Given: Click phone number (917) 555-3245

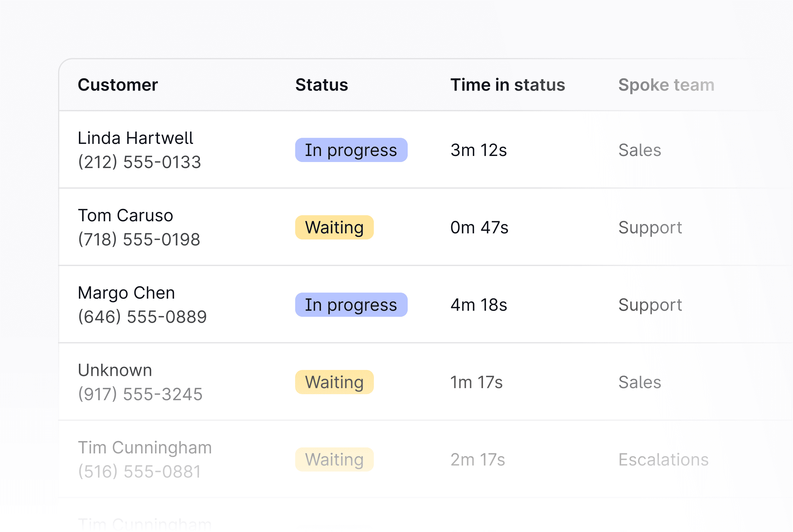Looking at the screenshot, I should pos(140,394).
